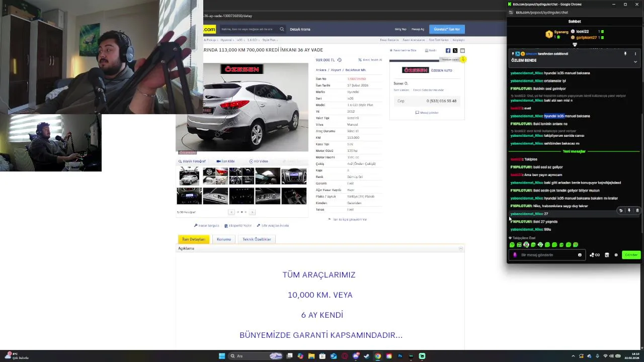
Task: Open chat settings gear icon
Action: pyautogui.click(x=616, y=255)
